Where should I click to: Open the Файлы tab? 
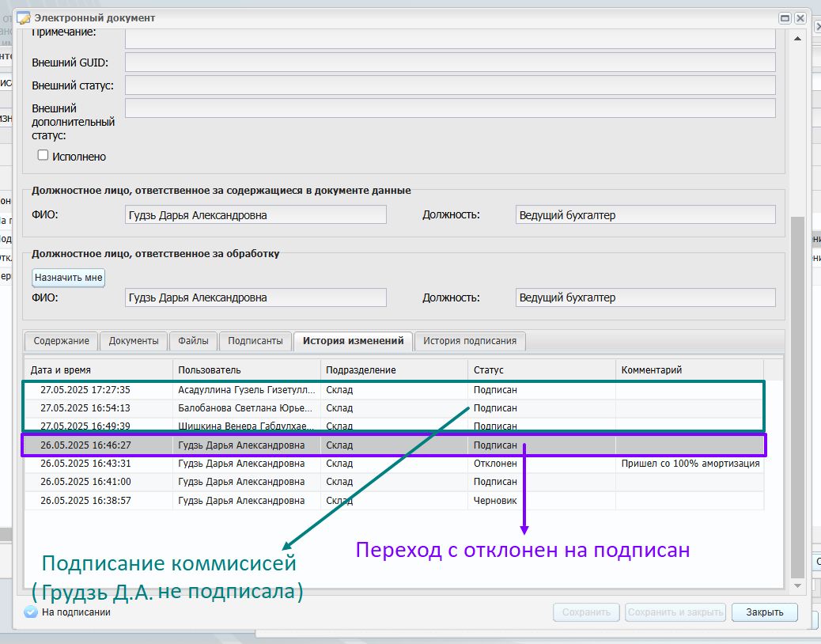[x=193, y=341]
